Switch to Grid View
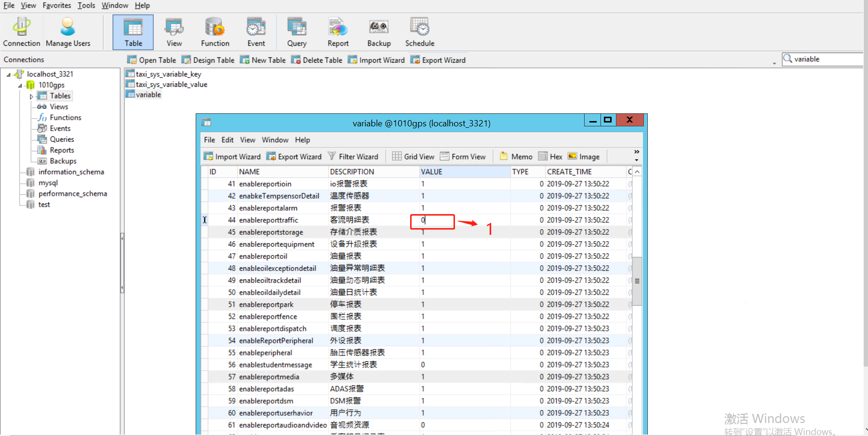The width and height of the screenshot is (868, 436). [x=414, y=156]
